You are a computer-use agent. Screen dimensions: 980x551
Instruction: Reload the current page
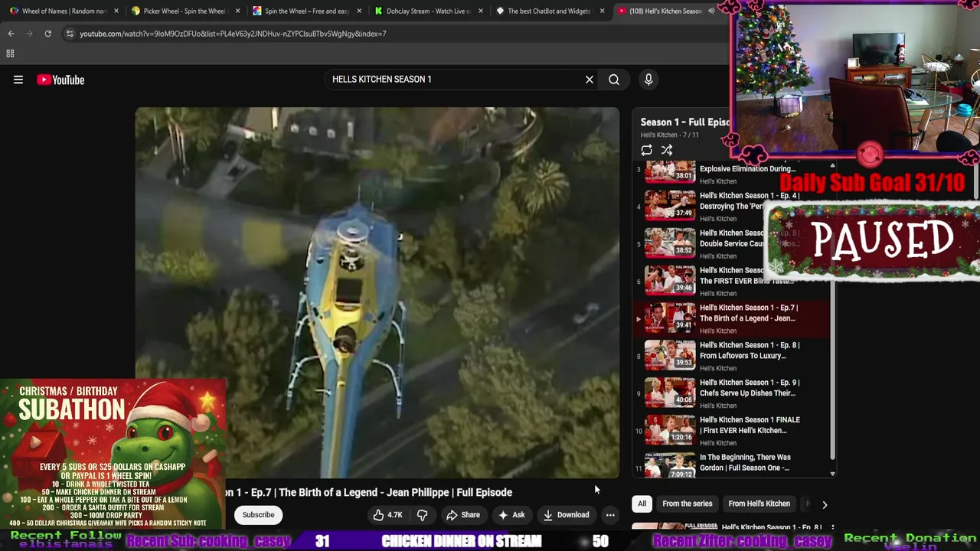(x=47, y=34)
